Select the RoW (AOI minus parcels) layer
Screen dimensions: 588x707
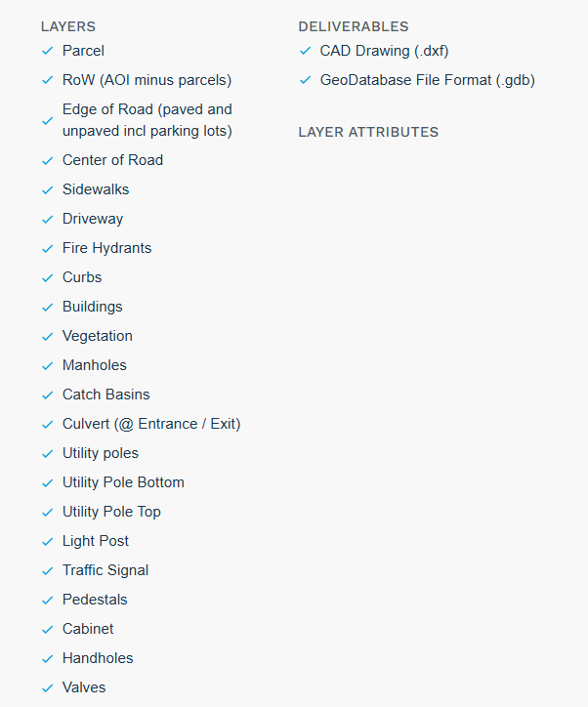(x=147, y=80)
